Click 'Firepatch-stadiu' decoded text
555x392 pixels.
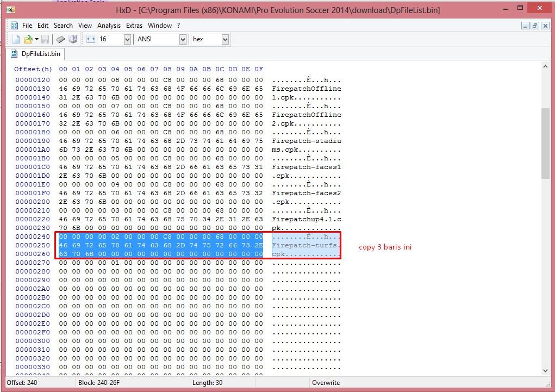click(306, 141)
